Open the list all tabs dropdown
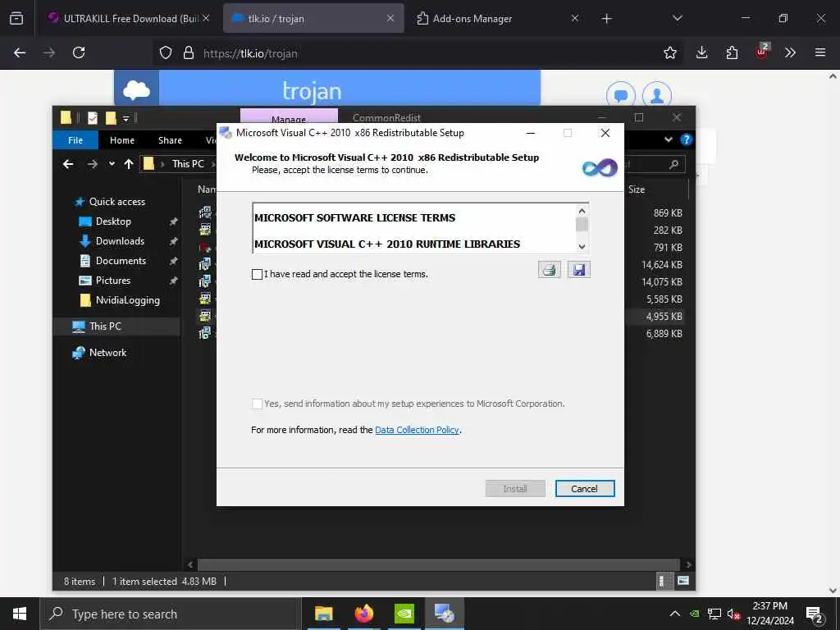840x630 pixels. (677, 18)
